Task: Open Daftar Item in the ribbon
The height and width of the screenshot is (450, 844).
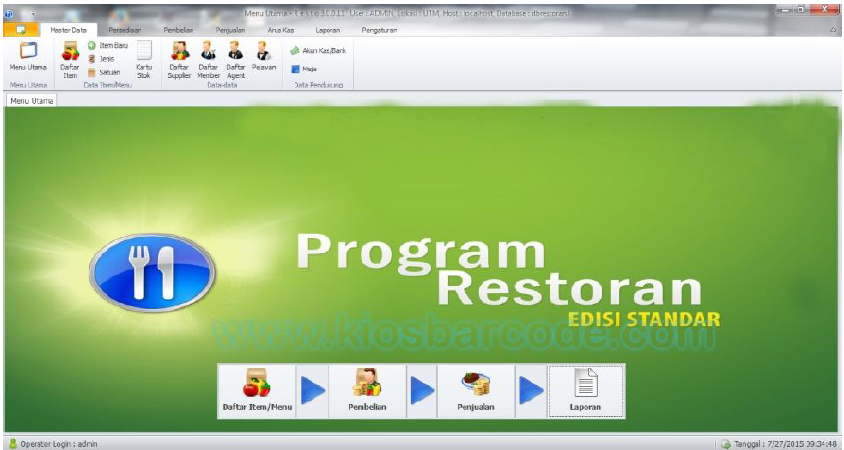Action: tap(70, 58)
